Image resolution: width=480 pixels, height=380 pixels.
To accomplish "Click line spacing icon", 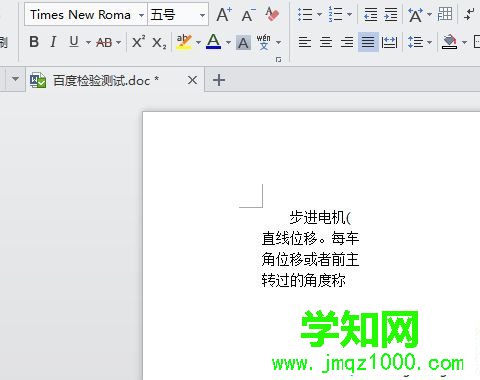I will 415,42.
